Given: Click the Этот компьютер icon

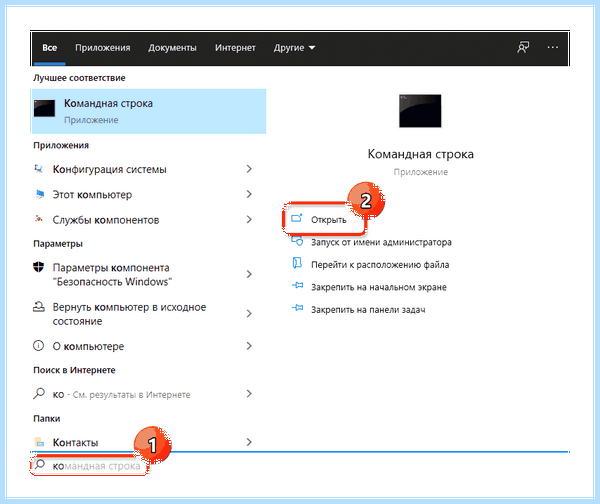Looking at the screenshot, I should tap(39, 194).
